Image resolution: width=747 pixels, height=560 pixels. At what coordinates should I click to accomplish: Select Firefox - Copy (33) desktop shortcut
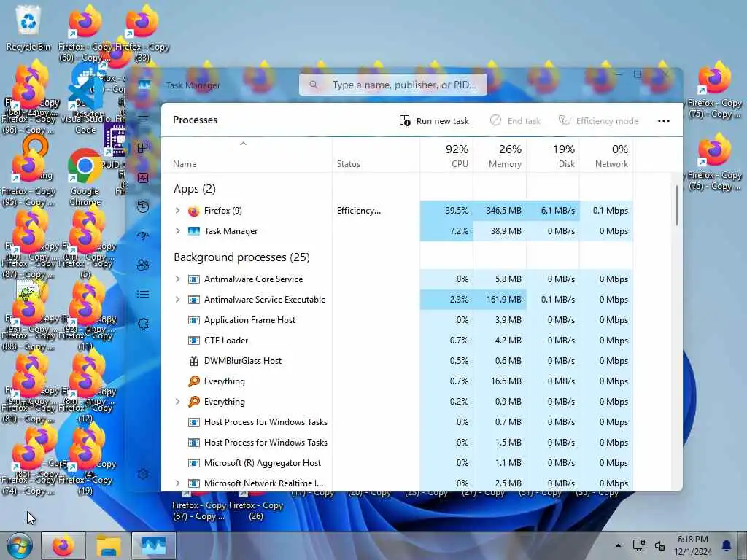142,34
